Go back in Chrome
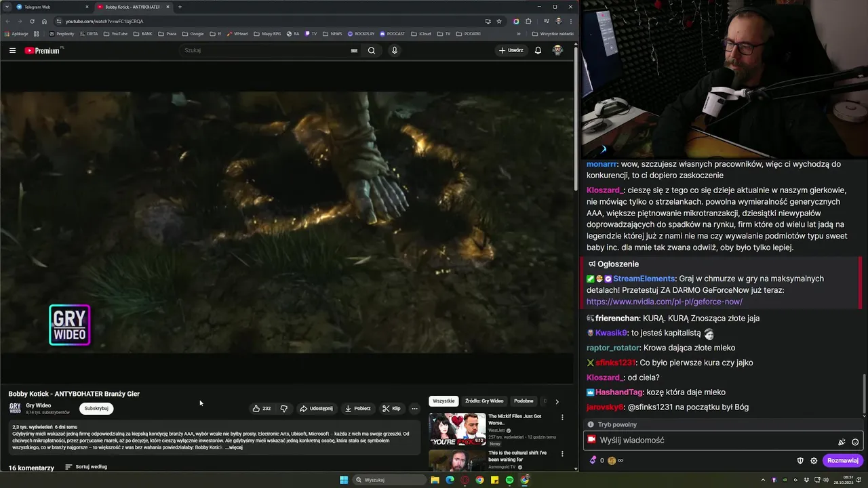This screenshot has width=868, height=488. tap(7, 21)
